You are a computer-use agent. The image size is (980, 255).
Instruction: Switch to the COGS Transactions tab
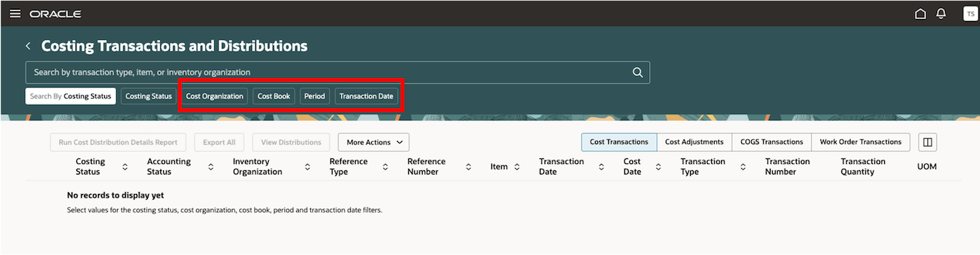coord(772,142)
